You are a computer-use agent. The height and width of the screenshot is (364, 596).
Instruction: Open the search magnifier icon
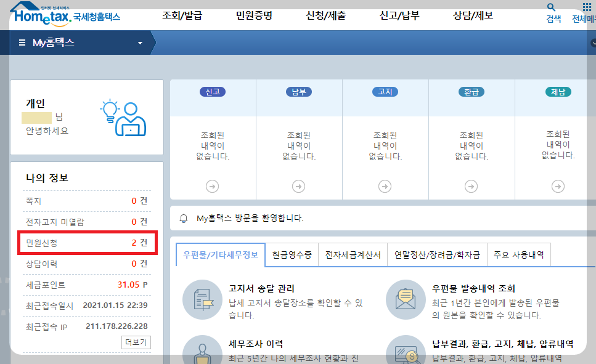(x=551, y=7)
